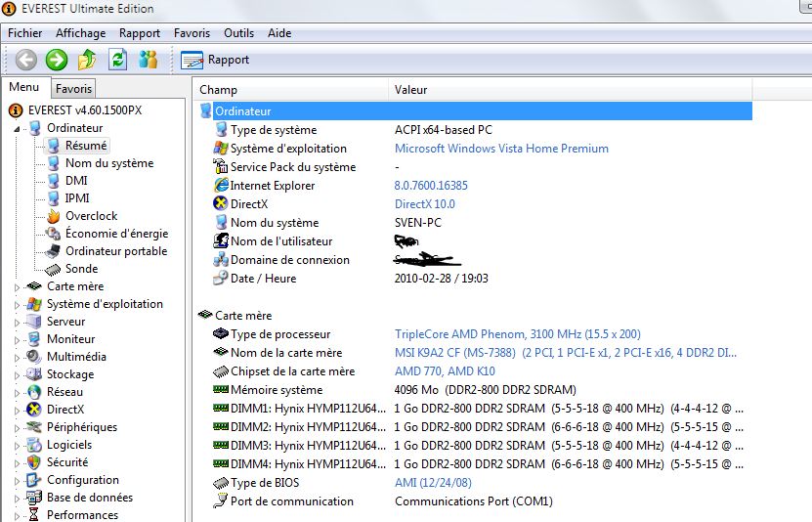Select Nom du système in tree
The width and height of the screenshot is (812, 522).
pos(109,163)
